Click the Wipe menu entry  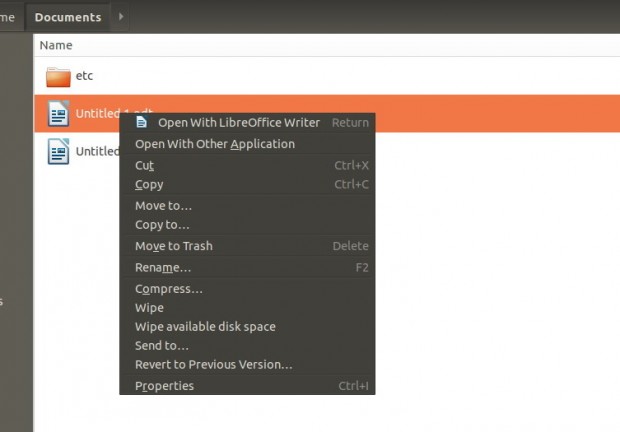[x=149, y=308]
